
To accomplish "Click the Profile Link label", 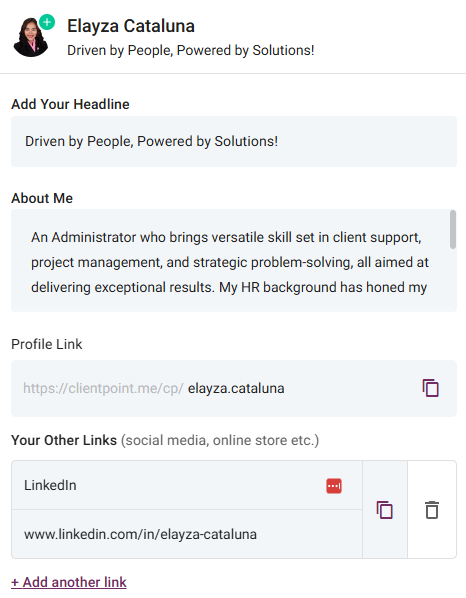I will point(47,344).
